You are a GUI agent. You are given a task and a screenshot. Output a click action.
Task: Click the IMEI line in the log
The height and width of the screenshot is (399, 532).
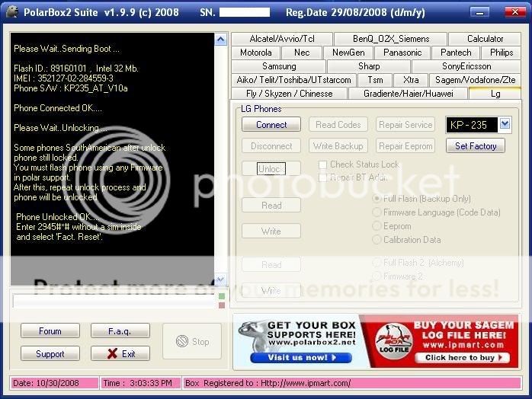(63, 78)
